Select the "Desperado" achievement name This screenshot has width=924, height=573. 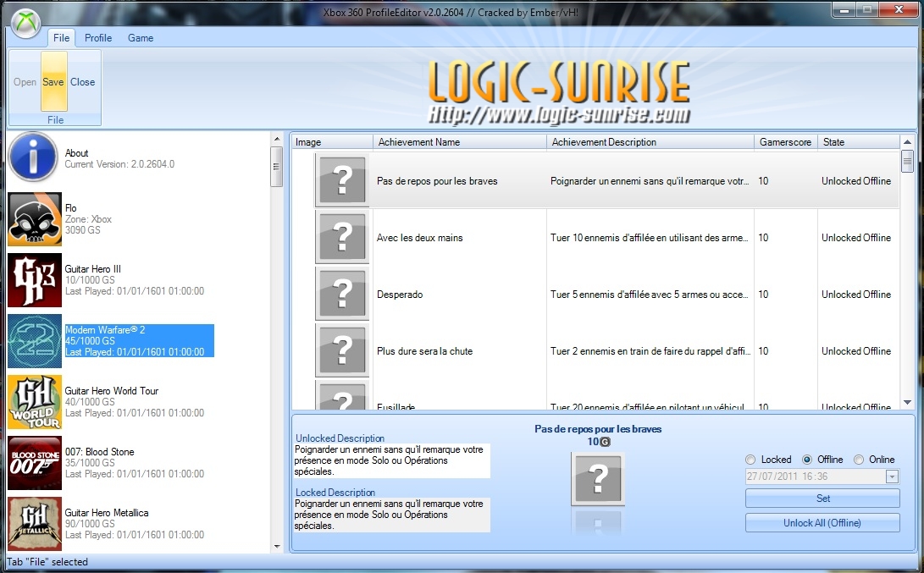click(400, 294)
